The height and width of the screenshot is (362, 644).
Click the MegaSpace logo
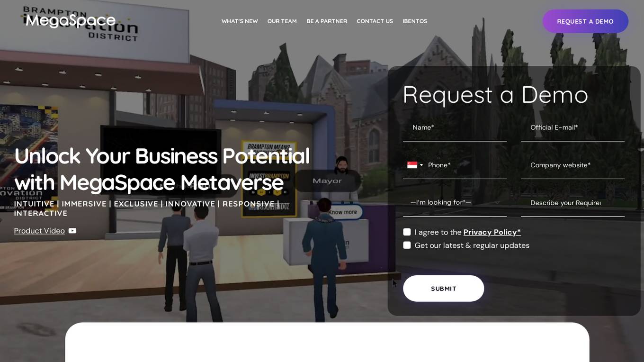[71, 20]
